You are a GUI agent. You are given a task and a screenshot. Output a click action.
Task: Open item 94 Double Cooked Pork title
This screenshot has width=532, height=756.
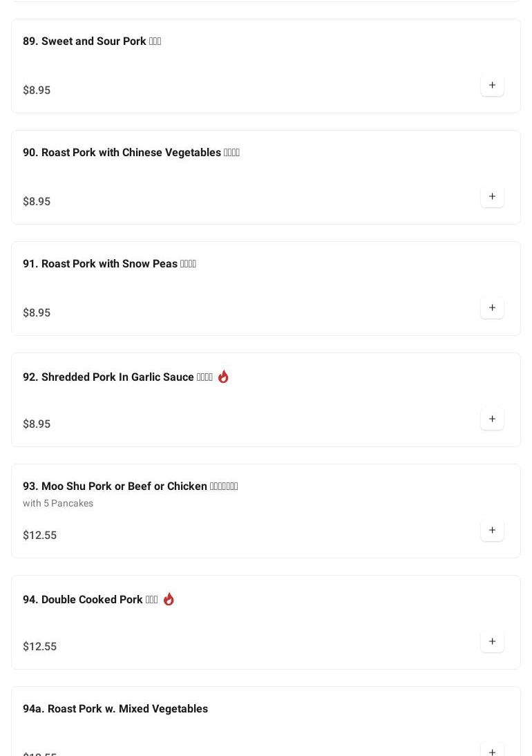click(90, 600)
